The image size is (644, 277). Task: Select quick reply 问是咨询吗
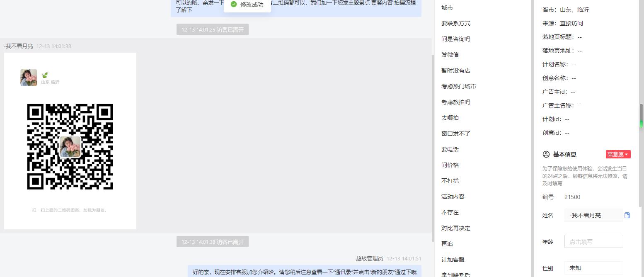click(456, 39)
